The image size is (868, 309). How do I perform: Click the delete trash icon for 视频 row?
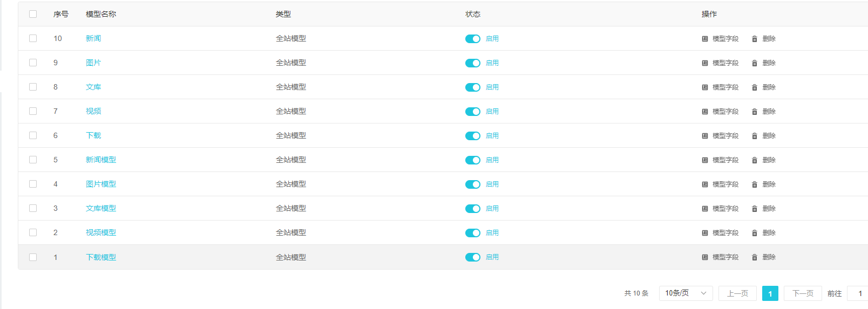(x=754, y=112)
